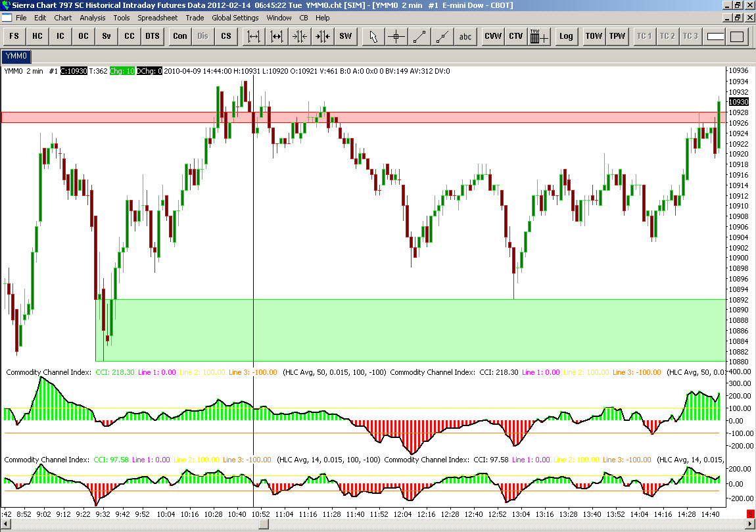Screen dimensions: 756x532
Task: Open the CB menu
Action: (304, 18)
